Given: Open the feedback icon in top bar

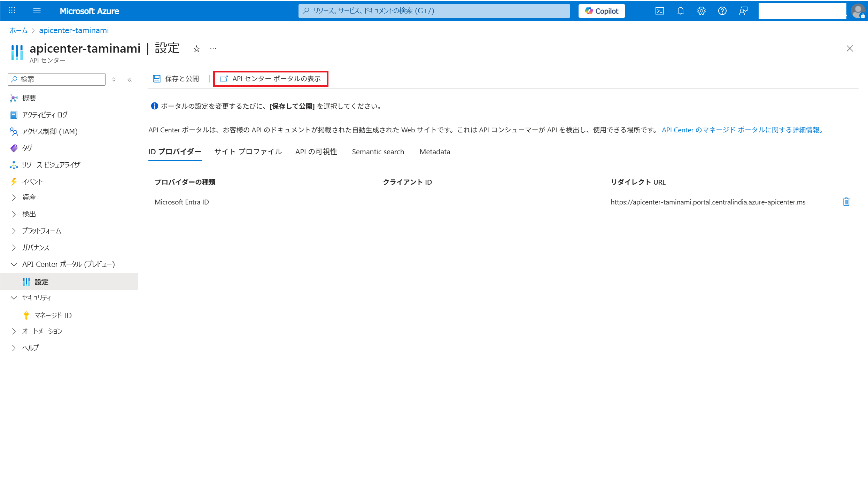Looking at the screenshot, I should (x=743, y=11).
